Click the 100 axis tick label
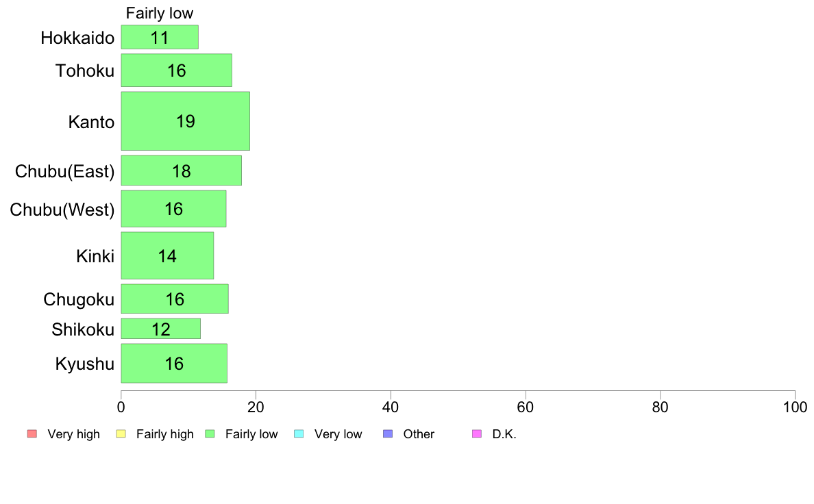Screen dimensions: 814x504 (x=795, y=407)
